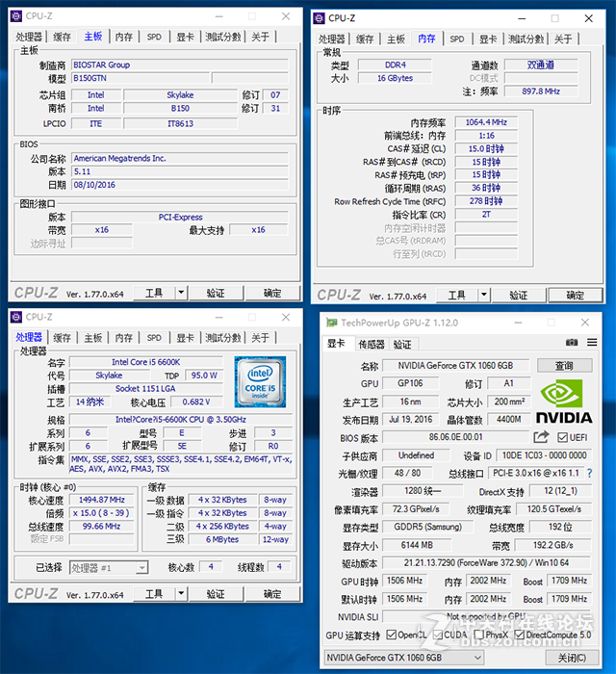Click the CPU-Z app icon in the processor window title bar
This screenshot has height=674, width=616.
tap(16, 317)
